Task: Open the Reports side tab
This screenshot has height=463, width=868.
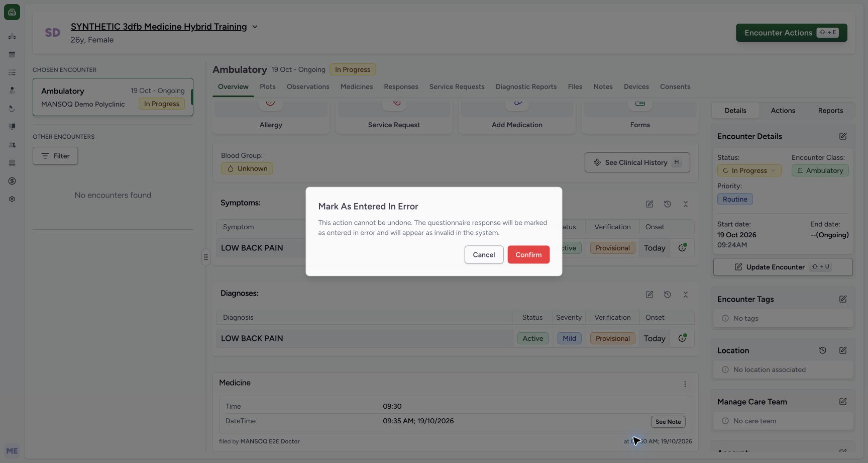Action: [830, 111]
